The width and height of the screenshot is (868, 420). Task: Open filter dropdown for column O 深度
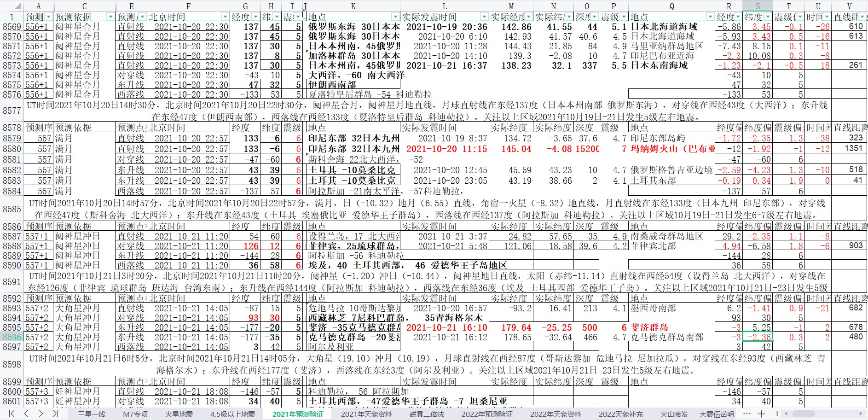(x=594, y=17)
